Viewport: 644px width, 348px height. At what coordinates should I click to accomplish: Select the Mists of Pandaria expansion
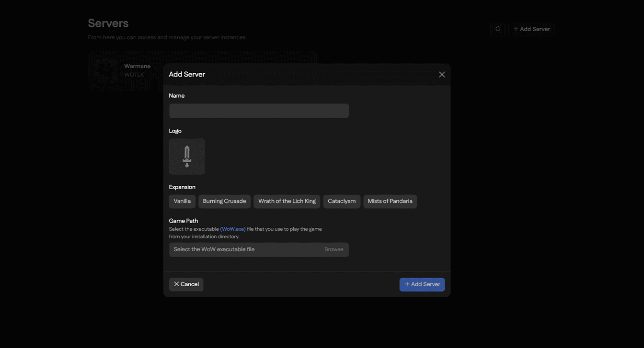coord(390,201)
